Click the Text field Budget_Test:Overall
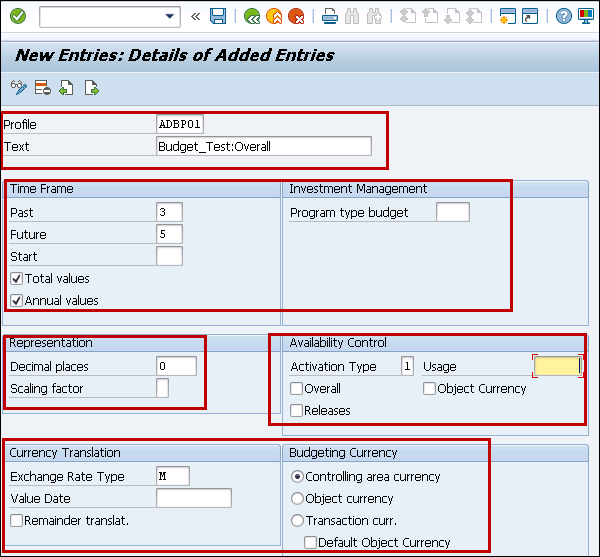Screen dimensions: 600x557 264,146
